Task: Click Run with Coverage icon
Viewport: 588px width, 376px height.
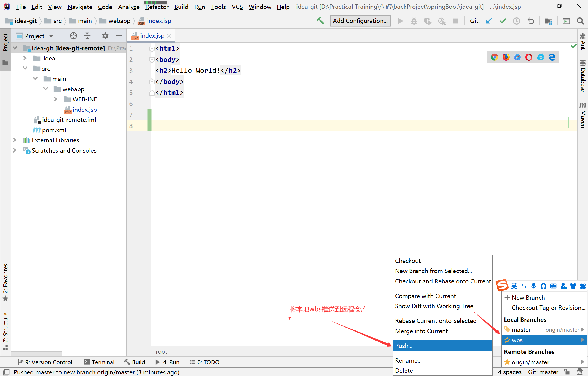Action: coord(428,21)
